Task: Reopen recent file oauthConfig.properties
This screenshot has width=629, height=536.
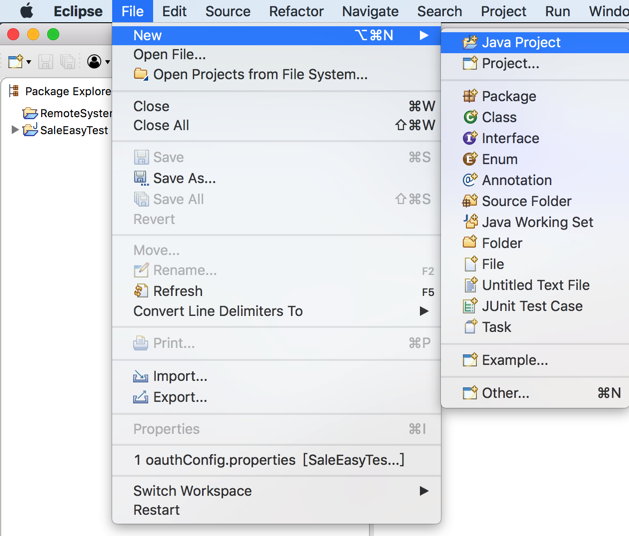Action: pos(269,460)
